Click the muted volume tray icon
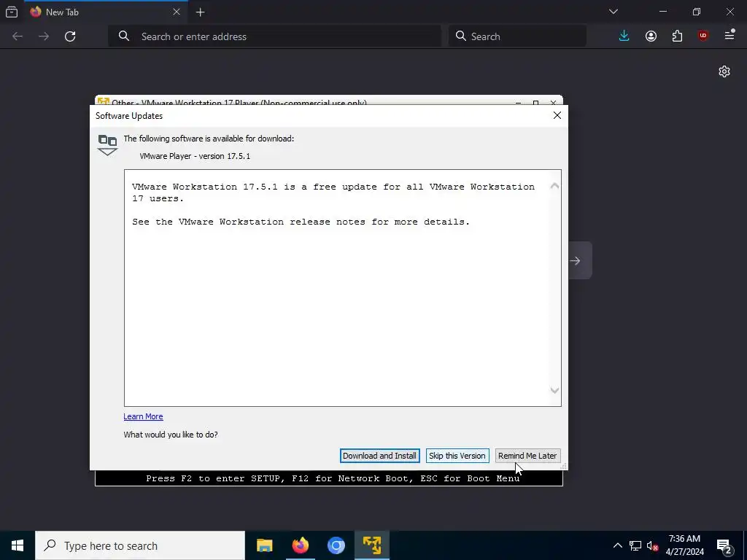 [x=652, y=545]
